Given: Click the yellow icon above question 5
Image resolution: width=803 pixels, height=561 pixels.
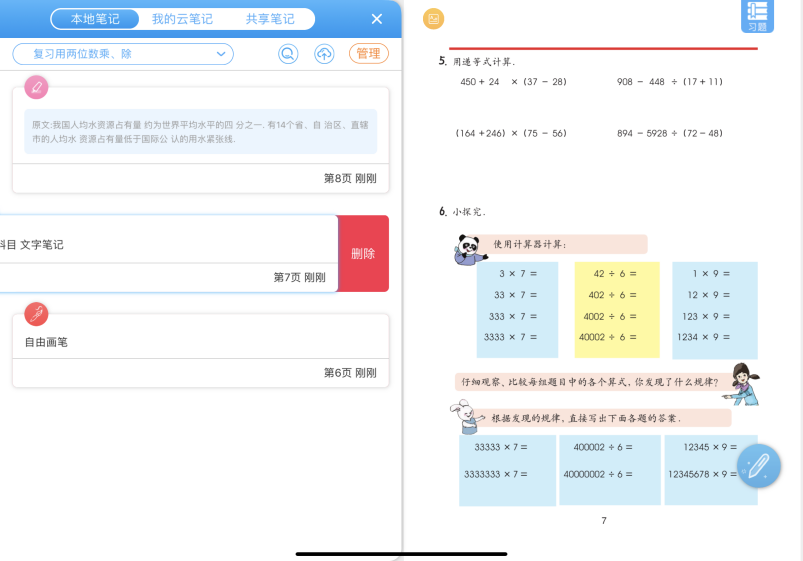Looking at the screenshot, I should tap(433, 19).
